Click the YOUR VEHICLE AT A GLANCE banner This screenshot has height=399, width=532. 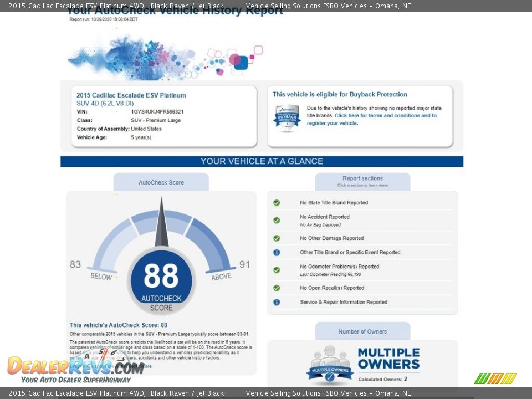pyautogui.click(x=262, y=161)
